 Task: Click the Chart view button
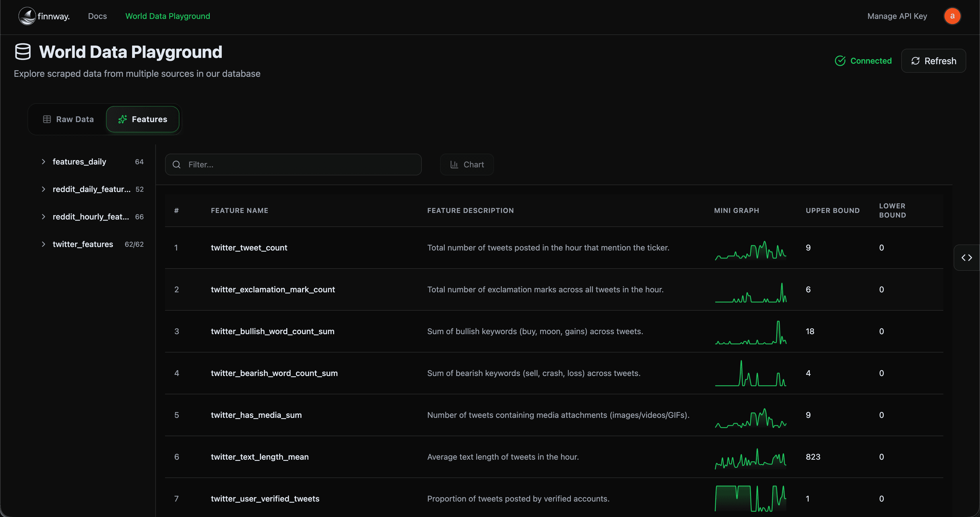pyautogui.click(x=467, y=164)
